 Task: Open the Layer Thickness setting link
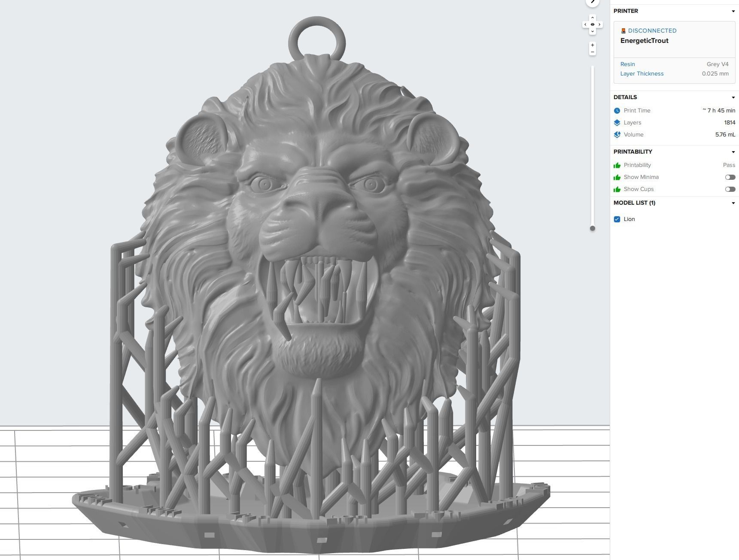pos(642,73)
